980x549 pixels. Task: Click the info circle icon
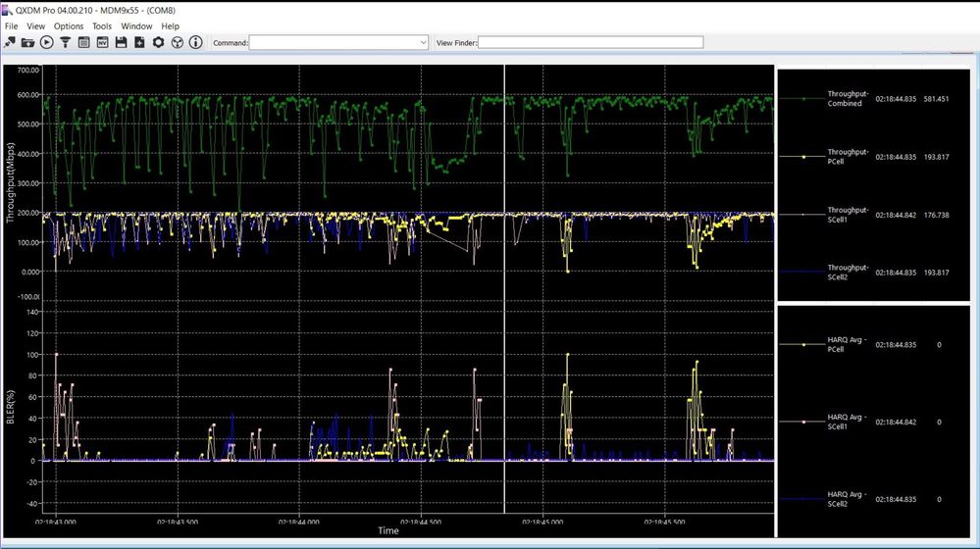click(195, 42)
